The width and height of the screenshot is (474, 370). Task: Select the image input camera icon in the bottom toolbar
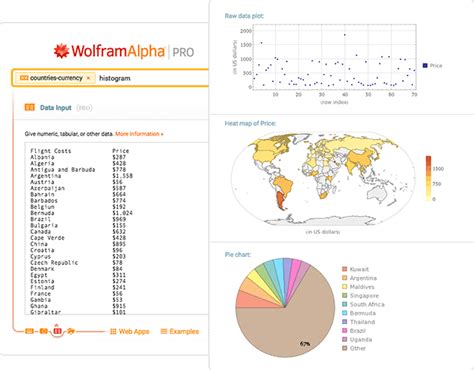[x=43, y=331]
